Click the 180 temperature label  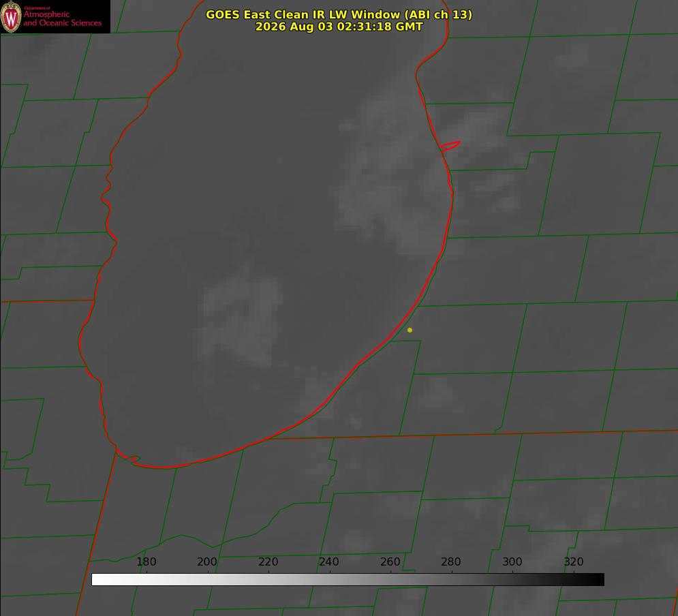[146, 561]
